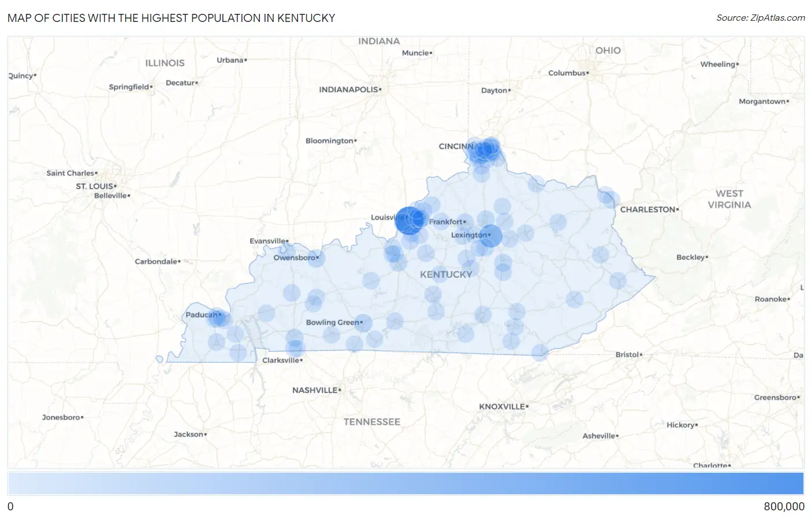
Task: Click the WEST VIRGINIA state label
Action: click(729, 199)
